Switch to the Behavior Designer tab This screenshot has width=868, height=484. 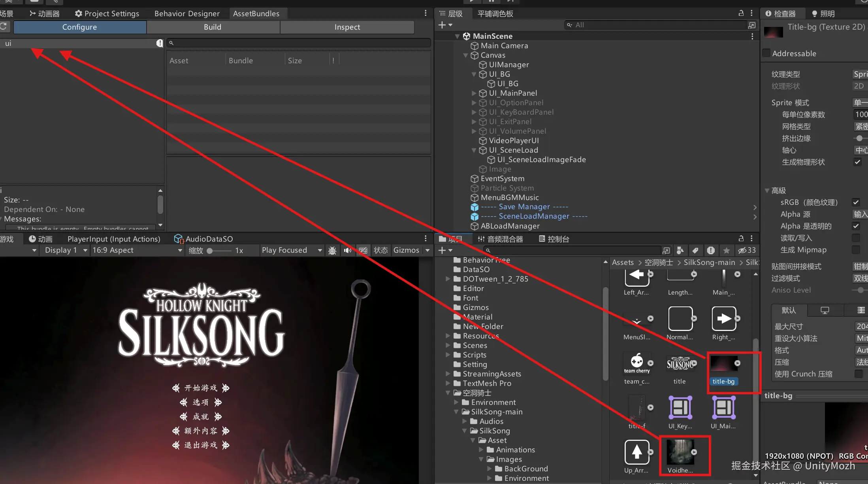pyautogui.click(x=187, y=13)
